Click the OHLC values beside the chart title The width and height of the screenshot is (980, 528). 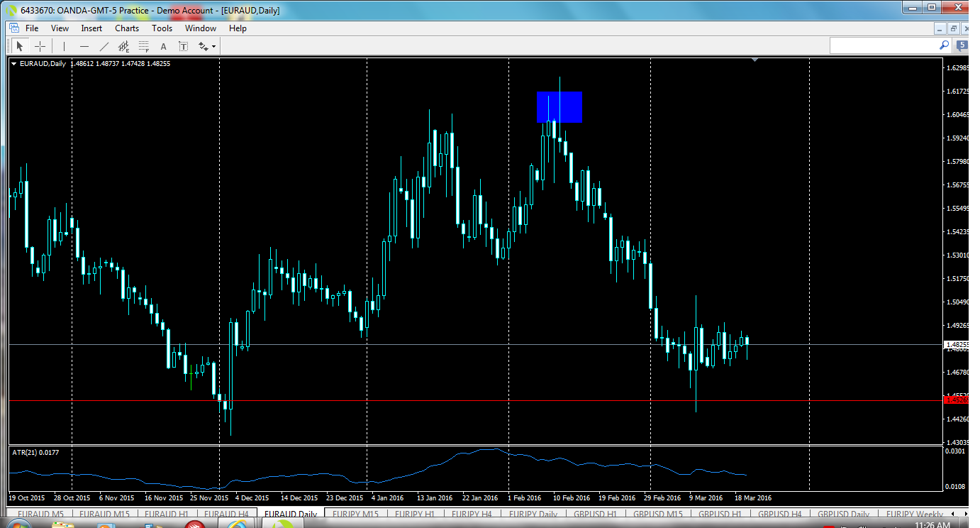pyautogui.click(x=121, y=64)
